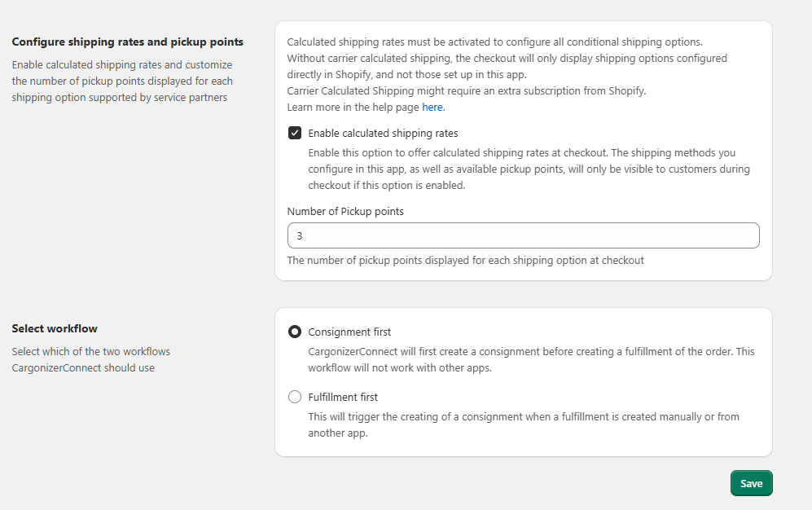Viewport: 812px width, 510px height.
Task: Choose the Fulfillment first radio button
Action: click(295, 398)
